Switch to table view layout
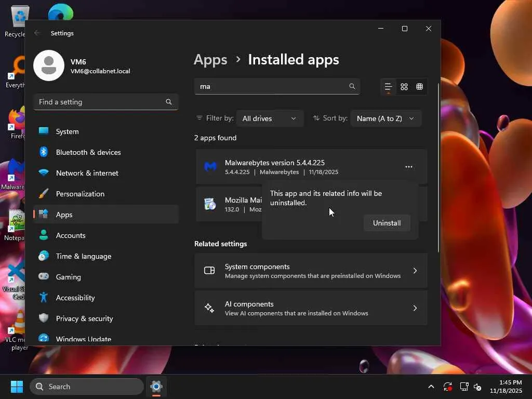Viewport: 532px width, 399px height. (x=419, y=87)
